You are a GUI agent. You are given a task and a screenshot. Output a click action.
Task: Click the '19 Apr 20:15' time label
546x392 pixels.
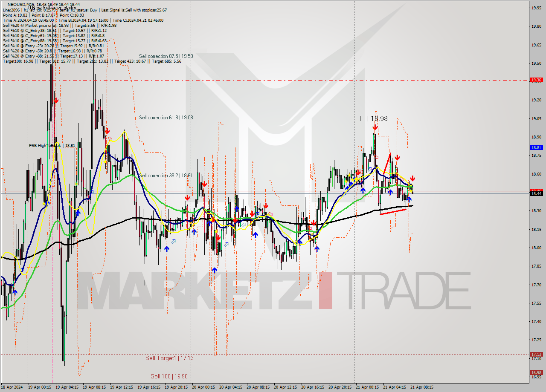[x=176, y=387]
